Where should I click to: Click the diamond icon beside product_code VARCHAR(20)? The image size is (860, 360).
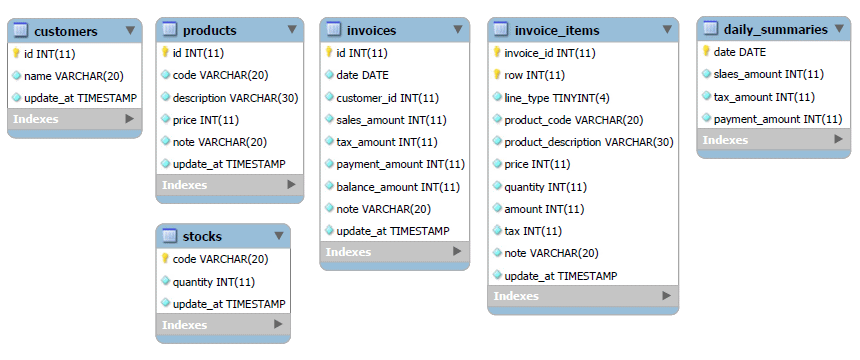pos(497,119)
